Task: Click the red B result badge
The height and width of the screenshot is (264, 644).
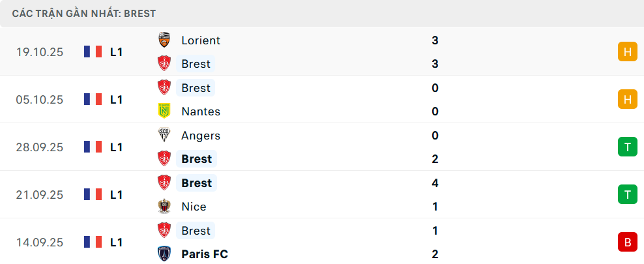Action: pos(627,242)
